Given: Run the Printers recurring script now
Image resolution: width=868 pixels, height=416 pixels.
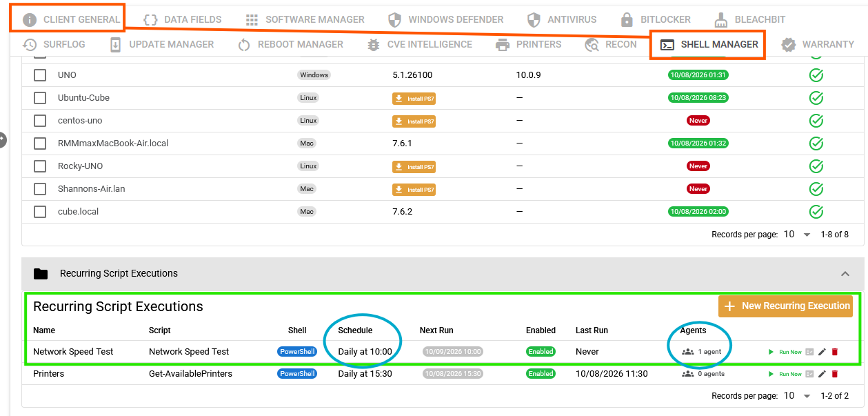Looking at the screenshot, I should click(785, 374).
